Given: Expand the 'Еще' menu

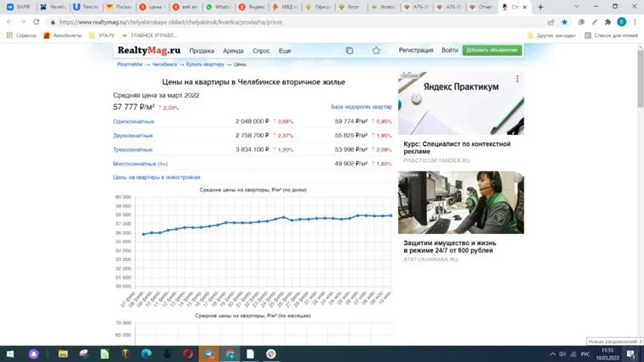Looking at the screenshot, I should click(285, 51).
